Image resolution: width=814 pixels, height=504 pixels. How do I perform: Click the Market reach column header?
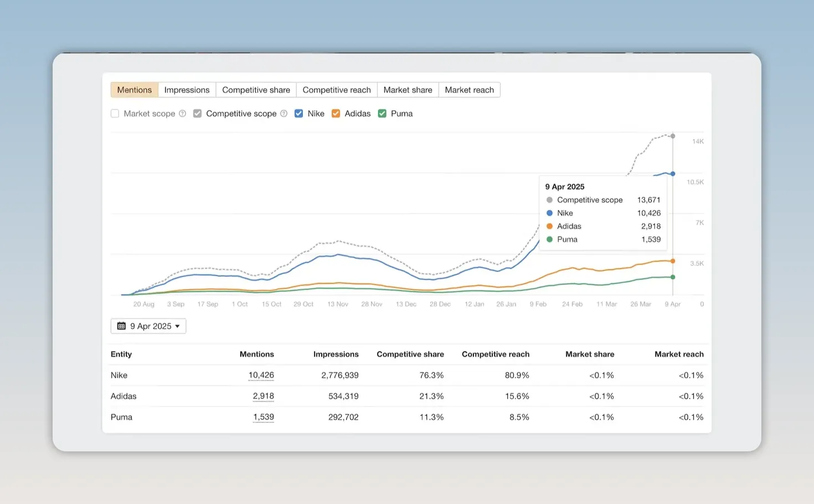(x=679, y=354)
